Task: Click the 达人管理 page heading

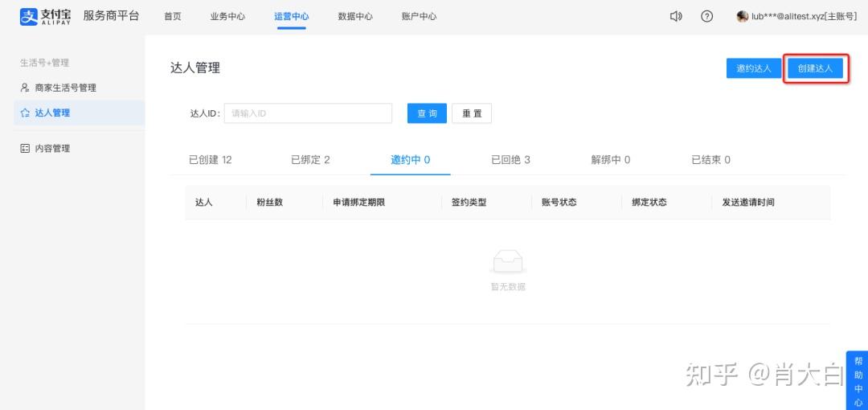Action: pyautogui.click(x=195, y=68)
